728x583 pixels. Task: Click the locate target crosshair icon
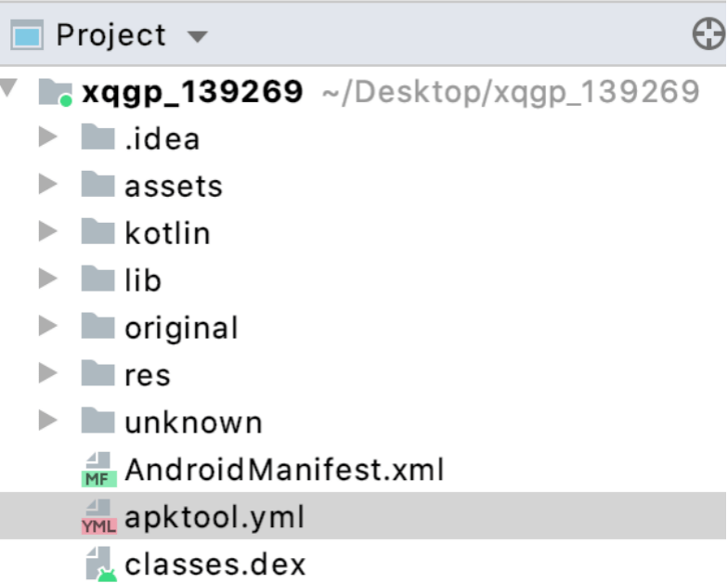pos(708,35)
